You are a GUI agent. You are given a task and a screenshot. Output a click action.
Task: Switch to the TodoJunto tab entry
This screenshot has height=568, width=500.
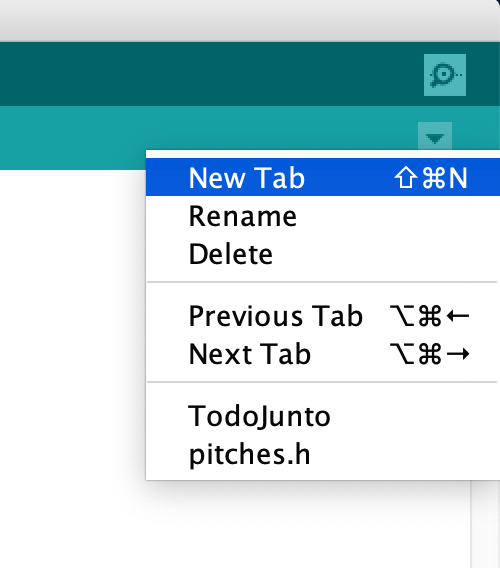[x=323, y=416]
